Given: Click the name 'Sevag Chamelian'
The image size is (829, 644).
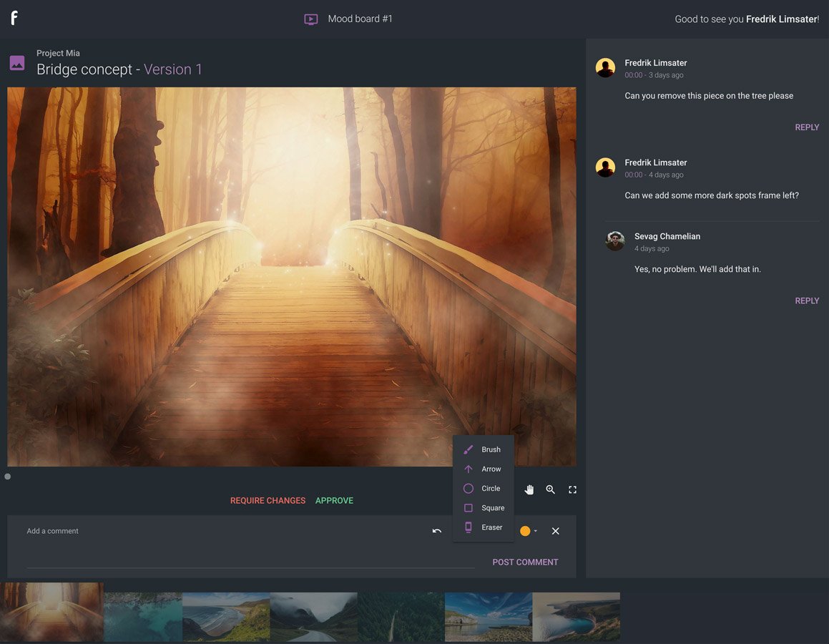Looking at the screenshot, I should coord(667,236).
